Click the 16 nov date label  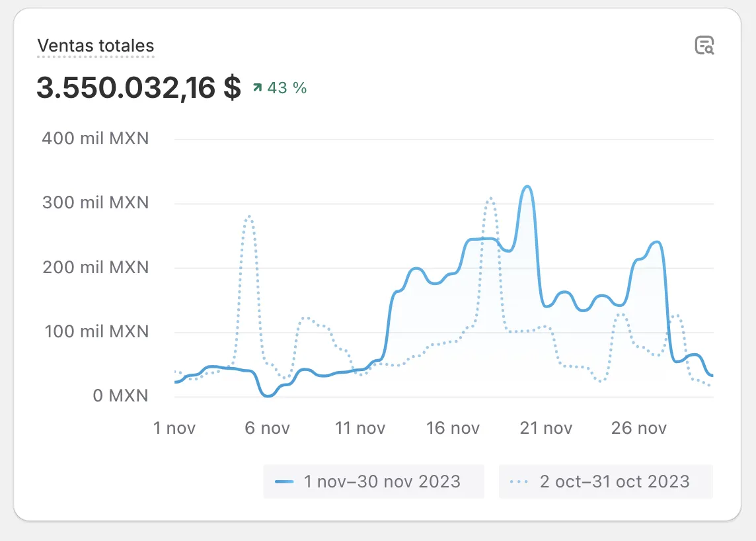coord(453,428)
